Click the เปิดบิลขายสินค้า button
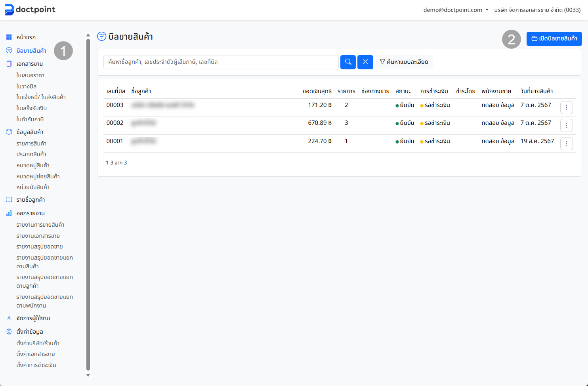Image resolution: width=588 pixels, height=386 pixels. click(554, 39)
